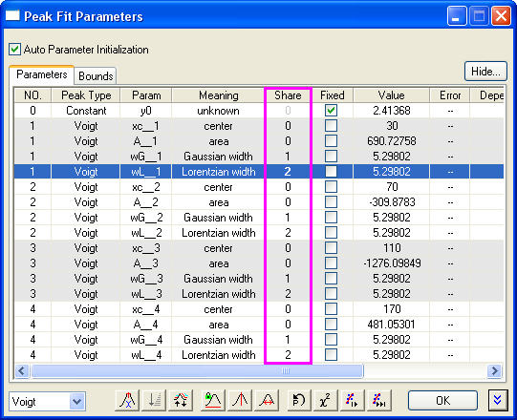This screenshot has width=517, height=420.
Task: Click the Fixed column header
Action: tap(333, 95)
